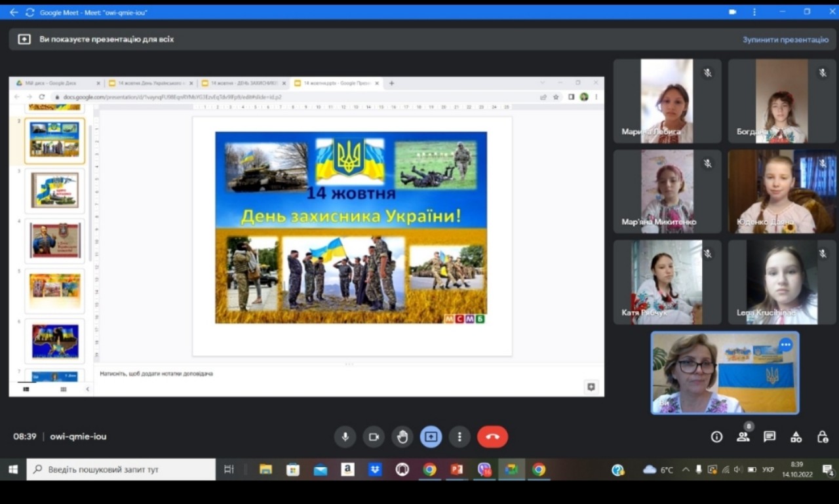Screen dimensions: 839x504
Task: Select Юденко Даяна's video tile
Action: click(782, 191)
